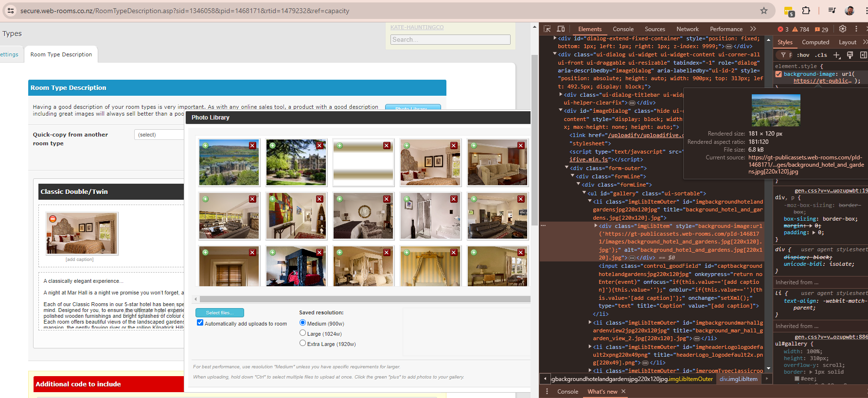Image resolution: width=868 pixels, height=398 pixels.
Task: Switch to the Computed styles tab
Action: point(815,42)
